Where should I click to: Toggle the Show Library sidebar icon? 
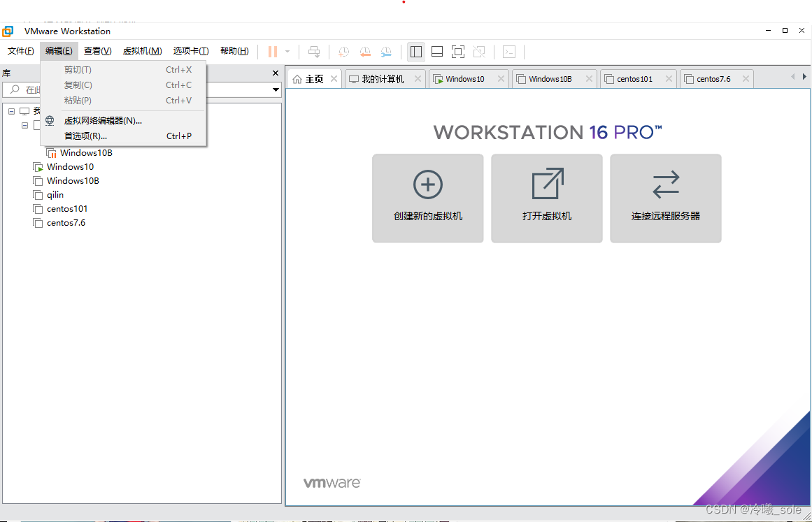click(x=415, y=52)
